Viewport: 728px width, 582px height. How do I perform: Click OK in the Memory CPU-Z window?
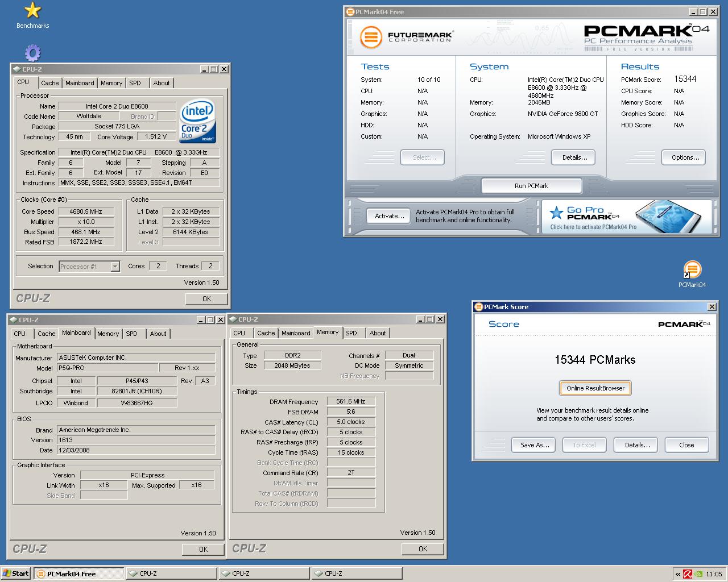click(x=423, y=548)
